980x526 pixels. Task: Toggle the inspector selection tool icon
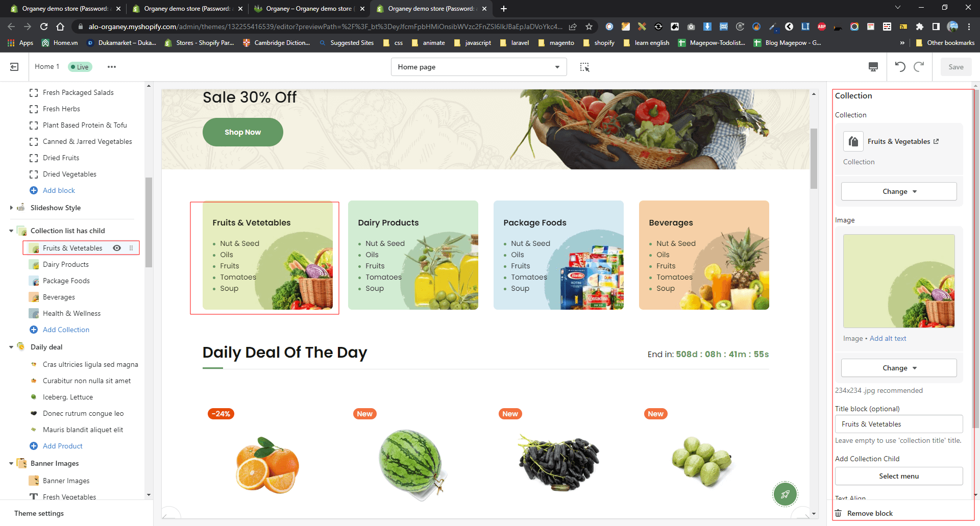click(x=585, y=67)
